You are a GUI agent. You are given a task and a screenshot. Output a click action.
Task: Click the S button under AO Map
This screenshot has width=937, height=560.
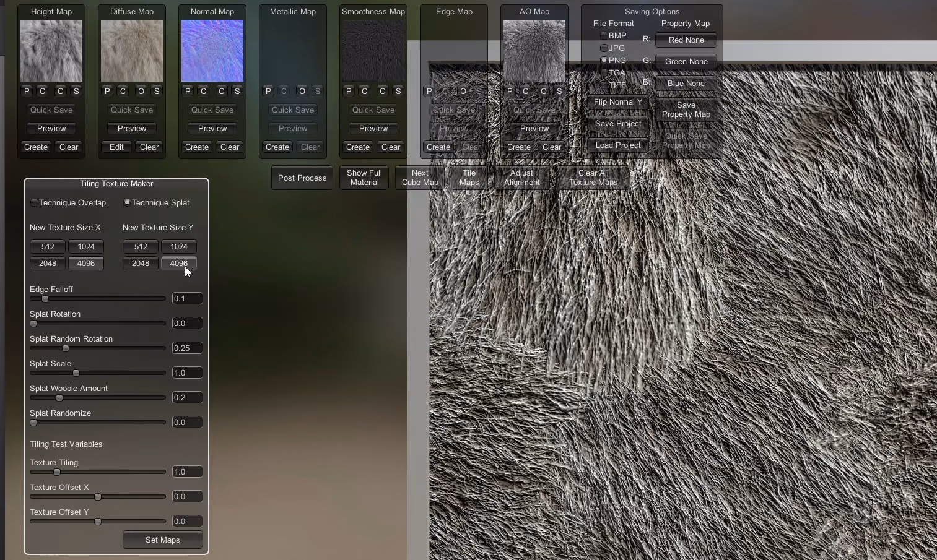[559, 91]
